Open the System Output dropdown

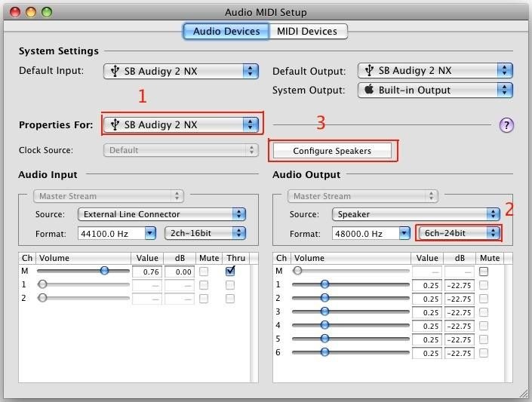tap(435, 90)
